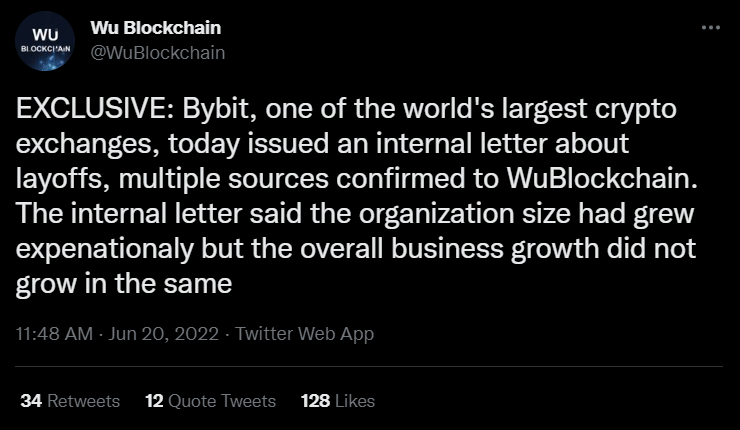
Task: Visit the @WuBlockchain handle profile
Action: click(158, 52)
